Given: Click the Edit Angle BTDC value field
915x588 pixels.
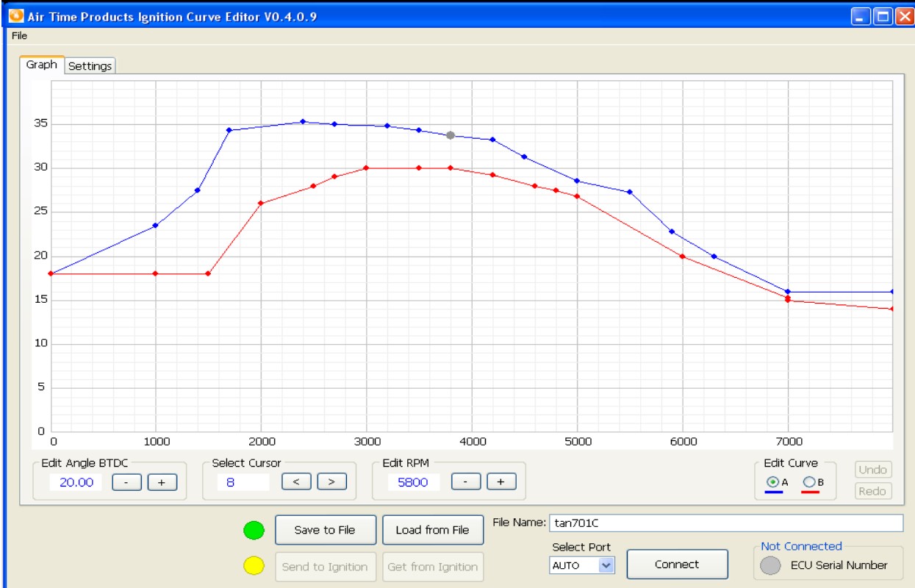Looking at the screenshot, I should click(x=76, y=482).
